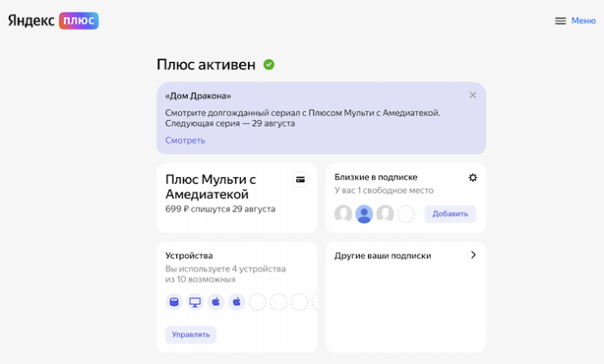Expand Другие ваши подписки chevron
The height and width of the screenshot is (364, 604).
[x=473, y=255]
